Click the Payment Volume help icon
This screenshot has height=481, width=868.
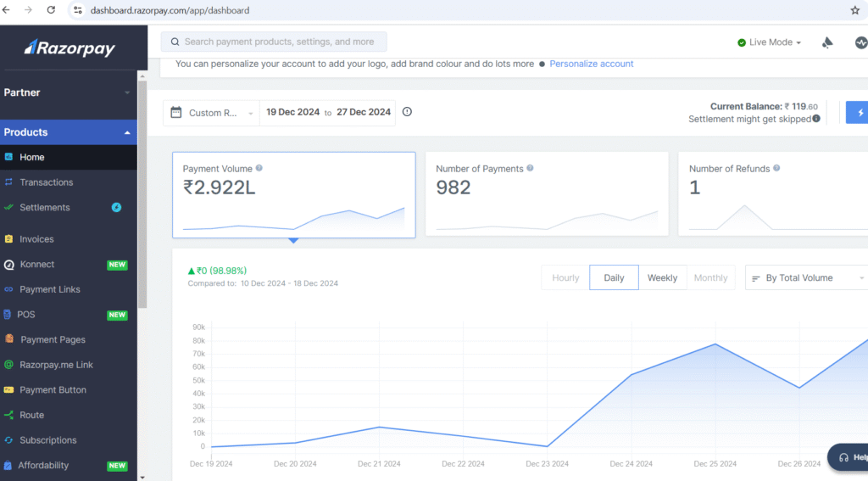(259, 169)
